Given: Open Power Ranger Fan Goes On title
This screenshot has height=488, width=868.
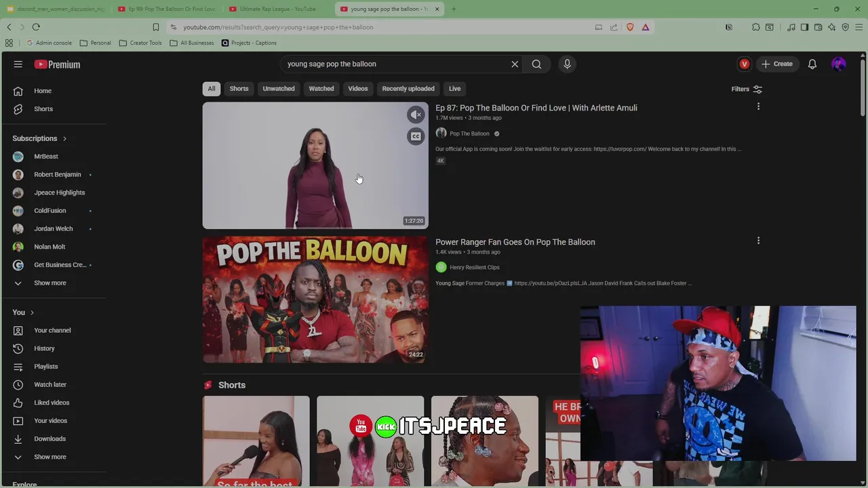Looking at the screenshot, I should 515,242.
